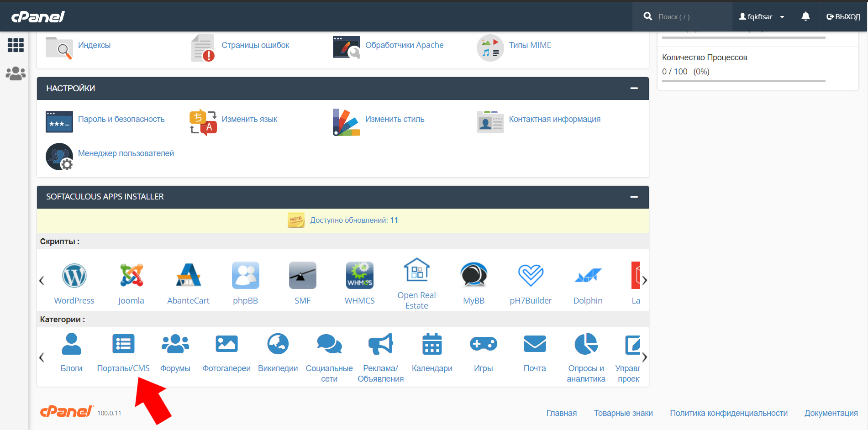Click the search magnifier icon in header
Screen dimensions: 868x430
pos(647,16)
